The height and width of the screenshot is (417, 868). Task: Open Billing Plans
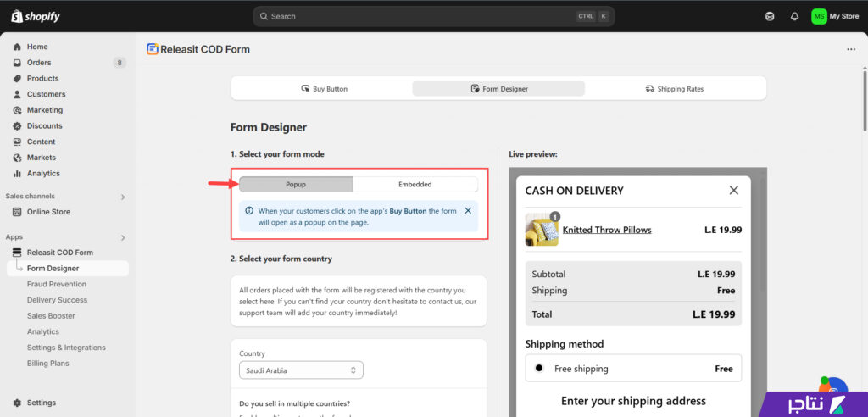(x=48, y=364)
